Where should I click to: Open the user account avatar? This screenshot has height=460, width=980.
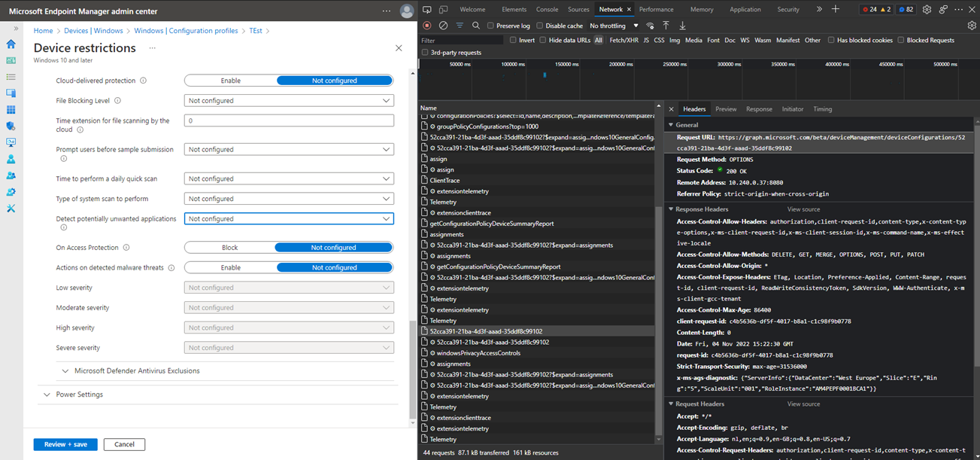coord(407,11)
